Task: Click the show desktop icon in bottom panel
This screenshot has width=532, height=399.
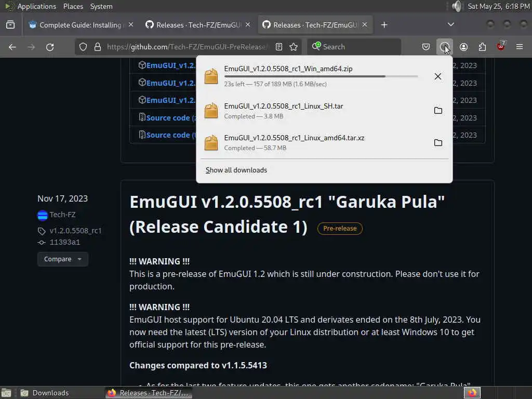Action: (x=6, y=393)
